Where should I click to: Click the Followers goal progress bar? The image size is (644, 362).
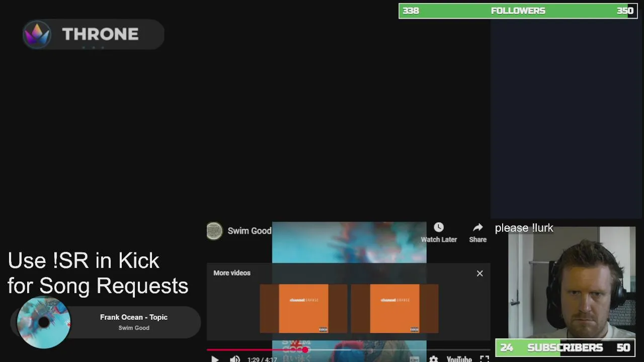point(518,11)
